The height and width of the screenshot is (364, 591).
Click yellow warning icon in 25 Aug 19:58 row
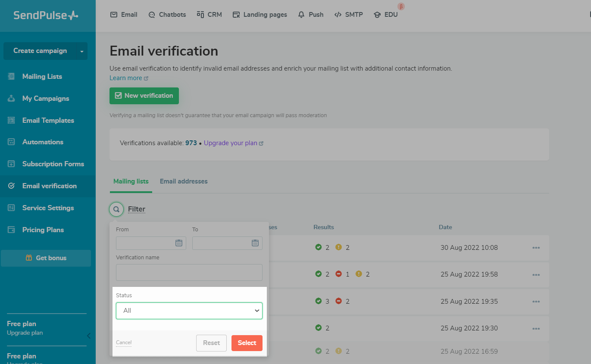pos(359,274)
